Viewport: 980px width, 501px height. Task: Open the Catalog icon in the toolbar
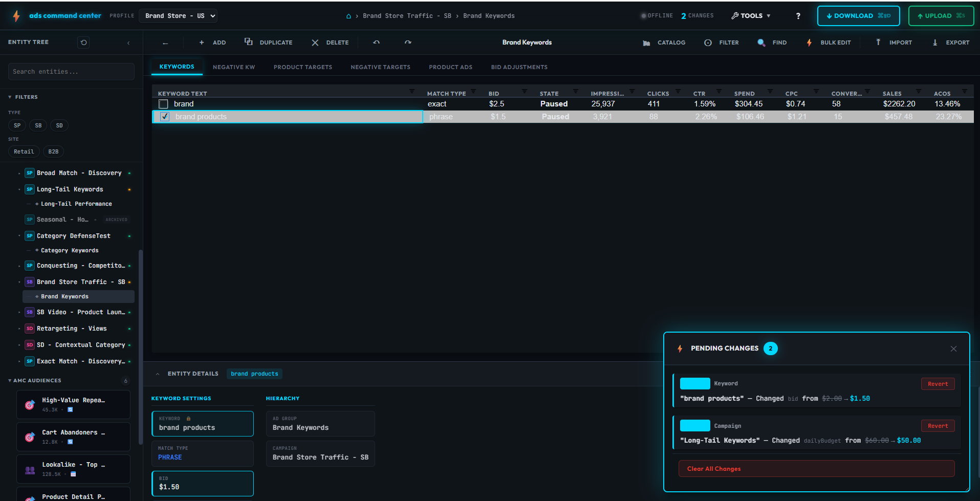click(x=646, y=42)
